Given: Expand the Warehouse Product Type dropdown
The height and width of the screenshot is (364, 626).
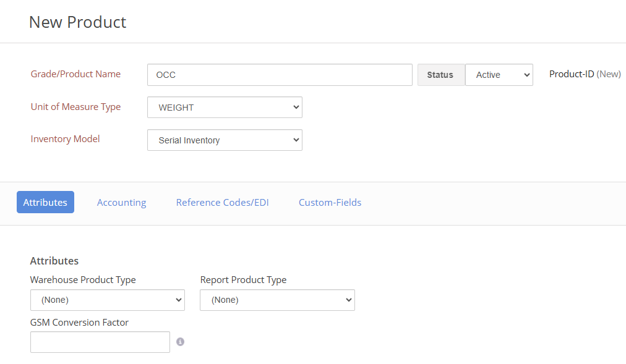Looking at the screenshot, I should [107, 300].
